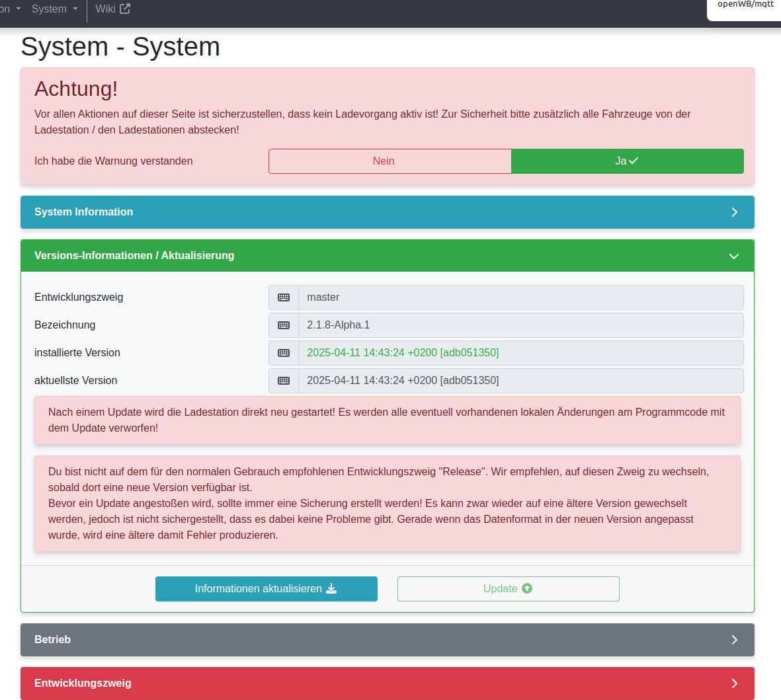Select Nein for the warning confirmation

[390, 161]
